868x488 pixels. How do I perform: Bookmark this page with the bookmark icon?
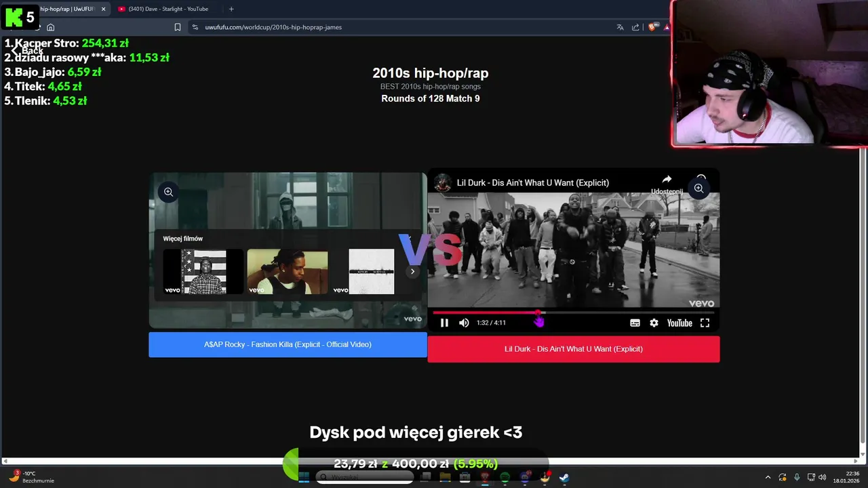178,27
